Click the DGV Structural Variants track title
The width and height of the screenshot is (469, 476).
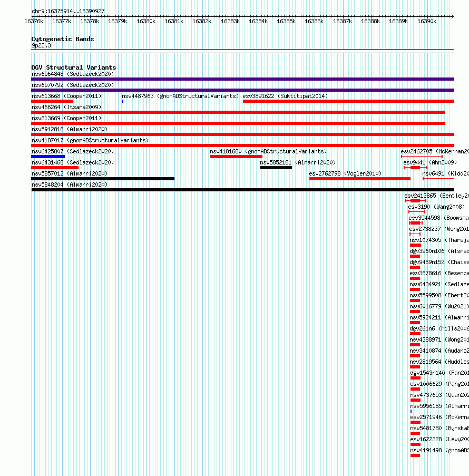pos(73,67)
